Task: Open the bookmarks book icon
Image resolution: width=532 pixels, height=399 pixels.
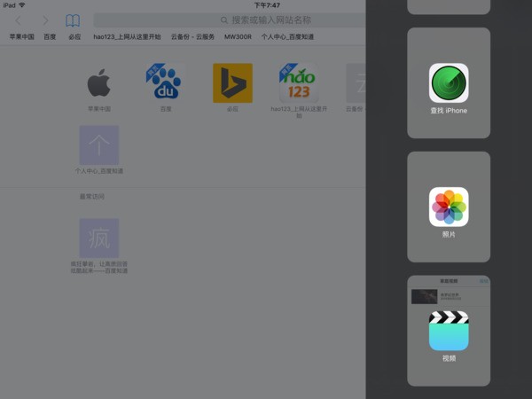Action: (73, 20)
